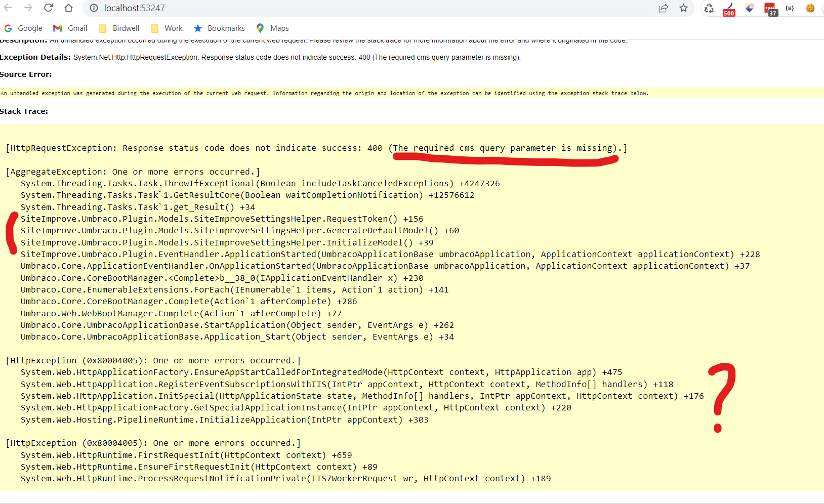Viewport: 824px width, 504px height.
Task: Click the Google favicon in the bookmarks bar
Action: (x=8, y=28)
